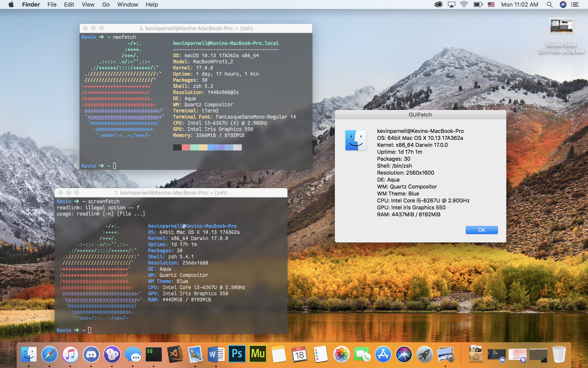Open FaceTime from the dock
Screen dimensions: 588x368
(362, 354)
